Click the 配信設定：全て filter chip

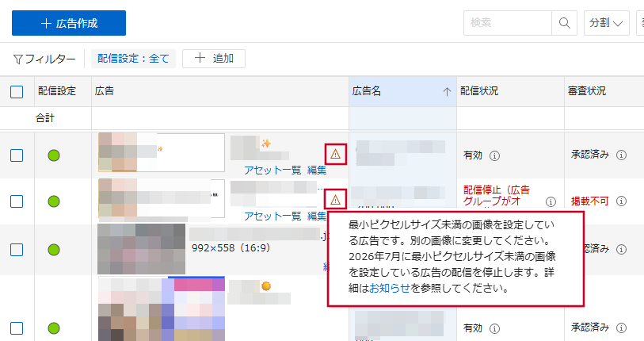click(x=133, y=59)
